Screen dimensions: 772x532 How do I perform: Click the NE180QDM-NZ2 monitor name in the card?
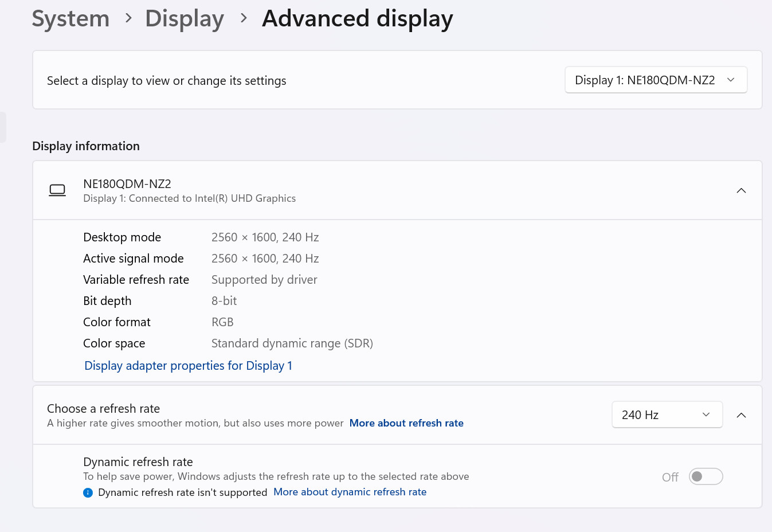pos(127,184)
